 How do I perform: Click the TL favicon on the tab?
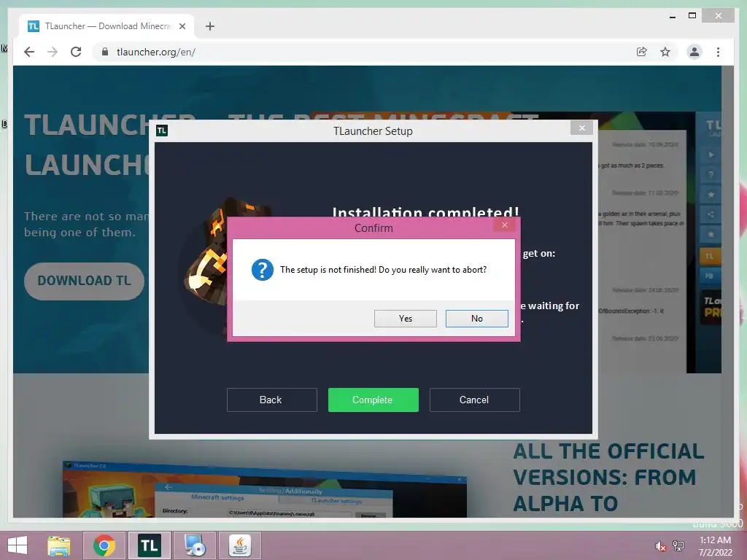[34, 26]
